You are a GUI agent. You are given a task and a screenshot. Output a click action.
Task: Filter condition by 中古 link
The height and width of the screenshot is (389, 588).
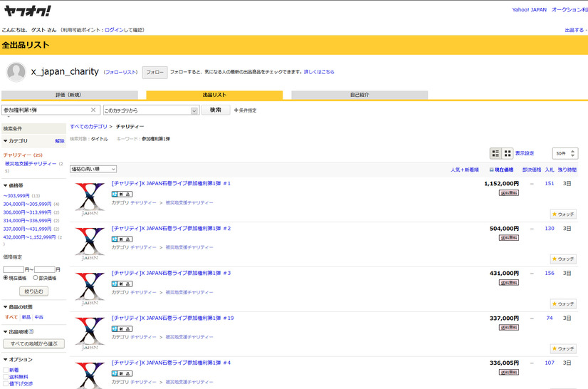(x=39, y=317)
